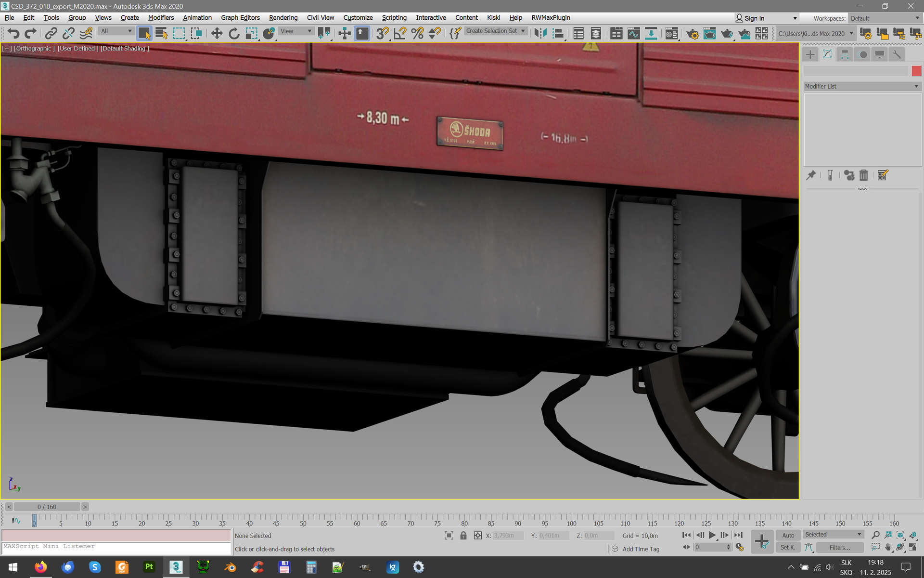This screenshot has height=578, width=924.
Task: Click the Undo arrow icon
Action: [x=13, y=33]
